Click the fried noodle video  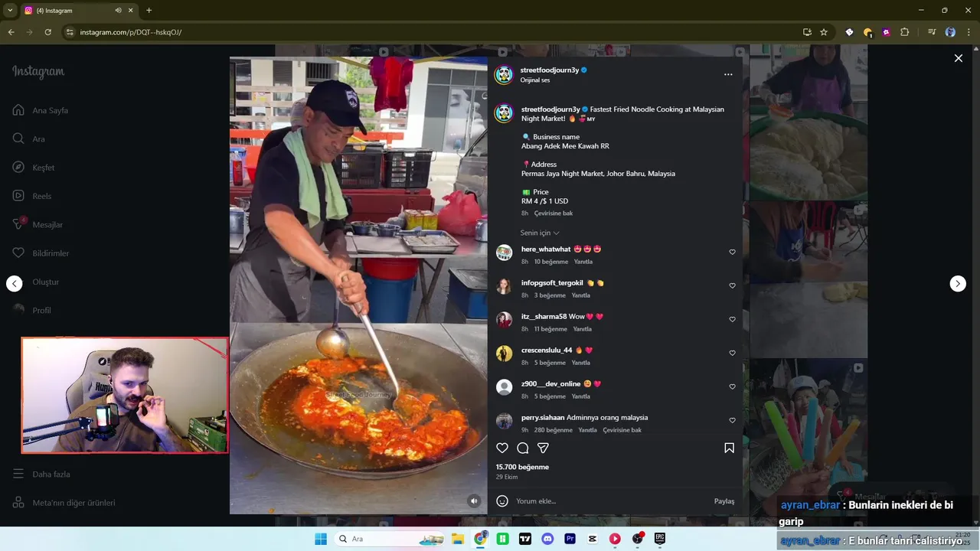(358, 285)
